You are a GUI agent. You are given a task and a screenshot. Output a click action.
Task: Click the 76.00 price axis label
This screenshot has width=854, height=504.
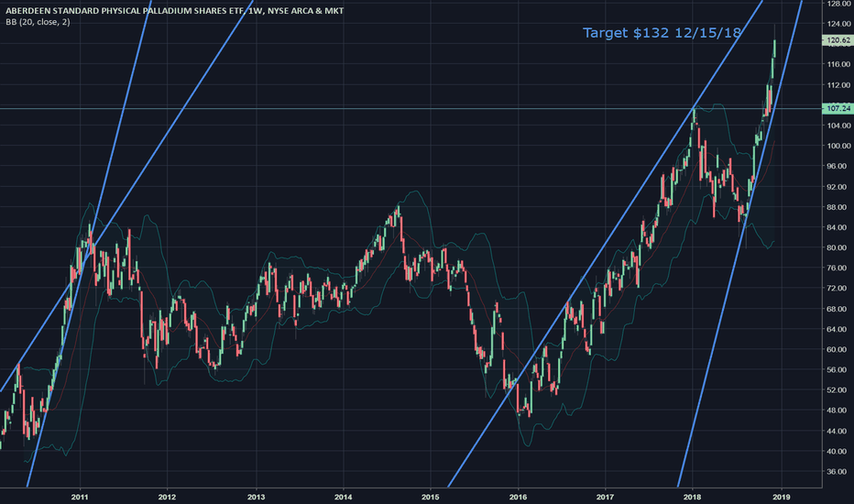coord(838,268)
